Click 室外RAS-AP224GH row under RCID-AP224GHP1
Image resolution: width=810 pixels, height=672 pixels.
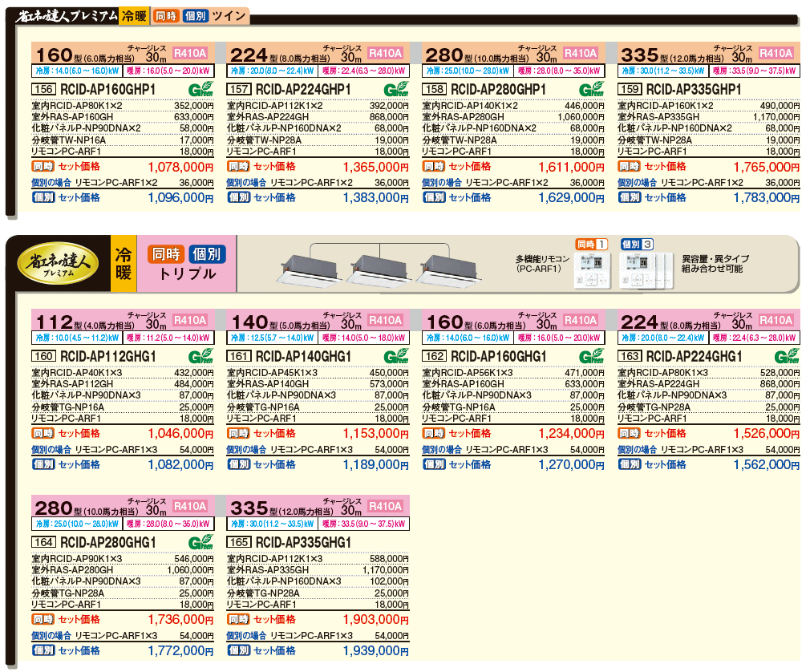pyautogui.click(x=318, y=117)
